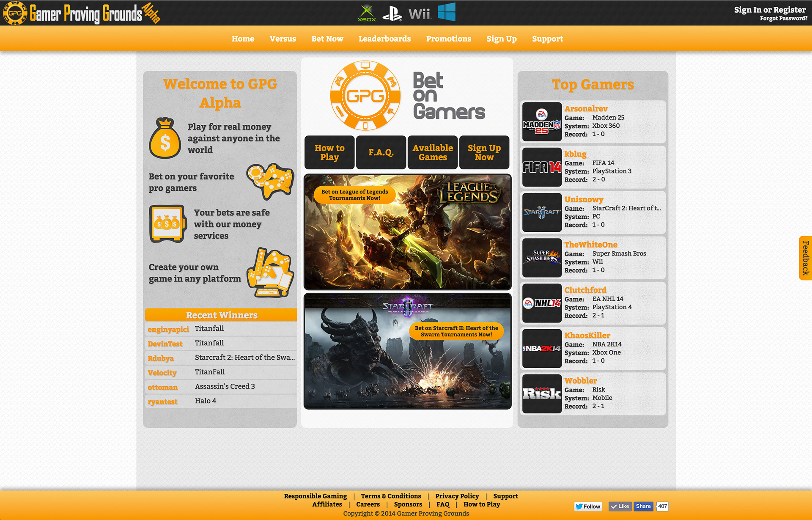Select the Wii platform icon
The width and height of the screenshot is (812, 520).
[419, 14]
